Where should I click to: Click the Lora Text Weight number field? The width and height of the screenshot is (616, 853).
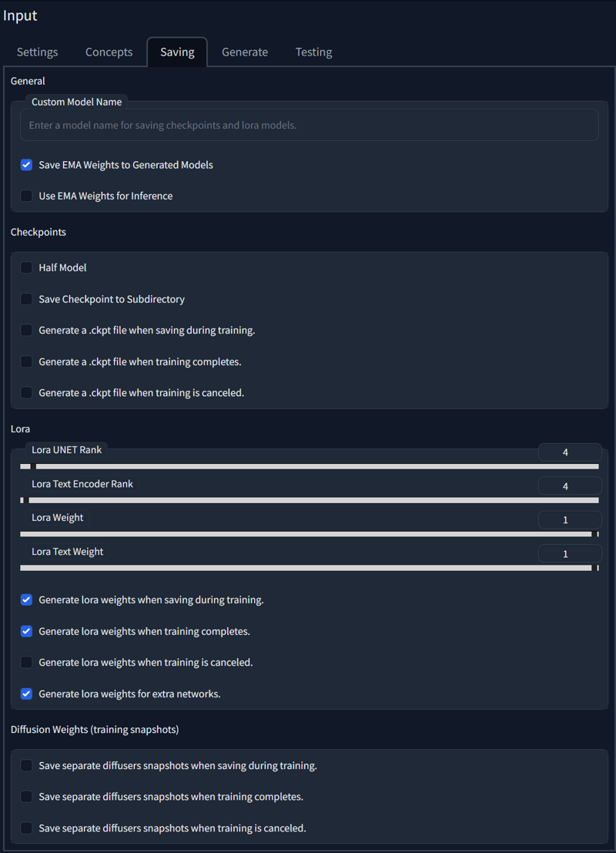point(570,553)
